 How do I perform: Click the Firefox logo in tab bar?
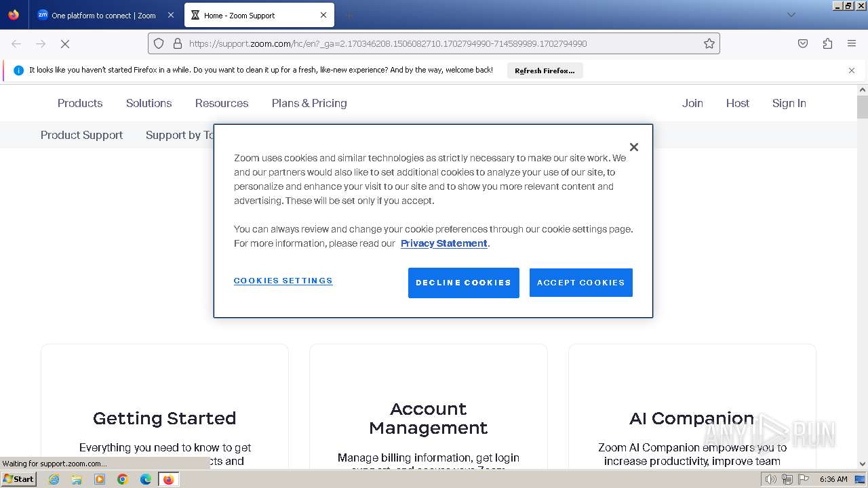(14, 15)
